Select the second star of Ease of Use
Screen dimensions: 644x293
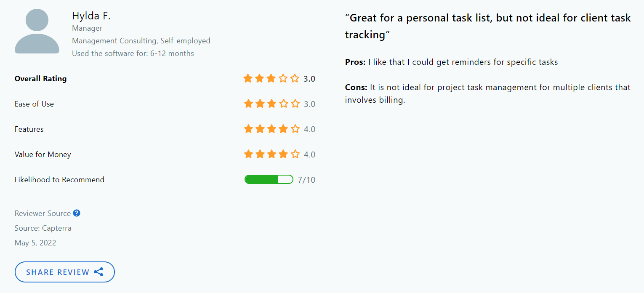[x=260, y=104]
